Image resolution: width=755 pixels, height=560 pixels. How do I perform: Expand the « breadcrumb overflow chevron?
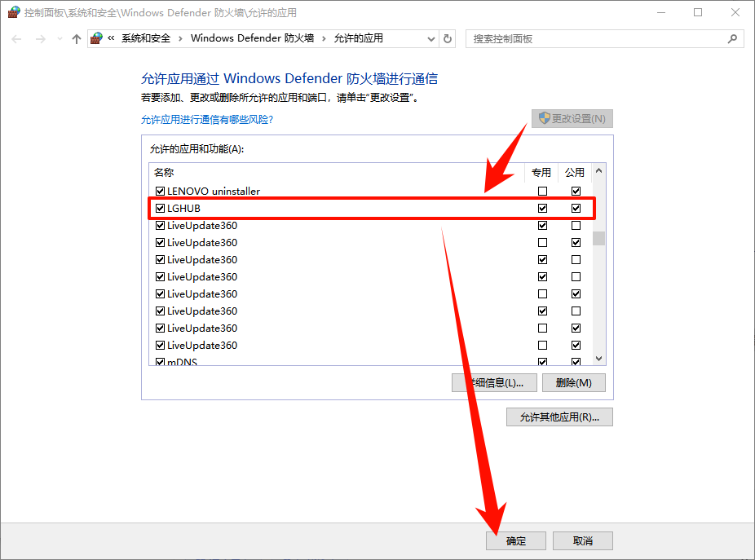113,37
